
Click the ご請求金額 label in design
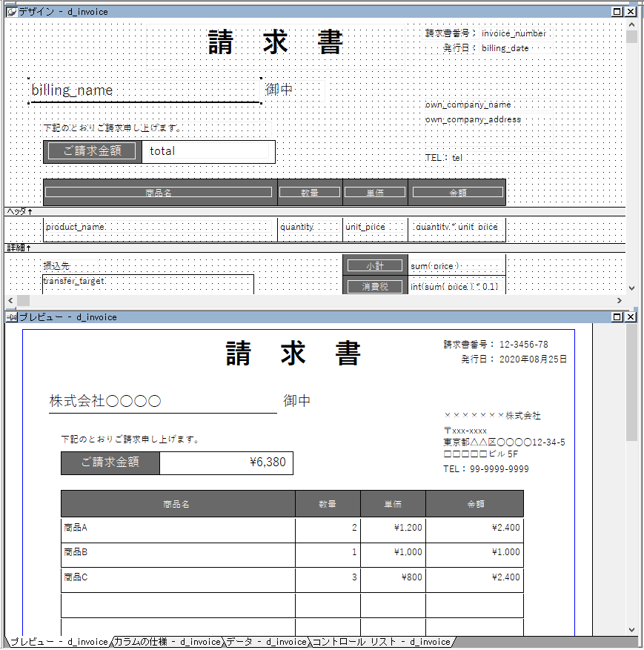coord(92,151)
